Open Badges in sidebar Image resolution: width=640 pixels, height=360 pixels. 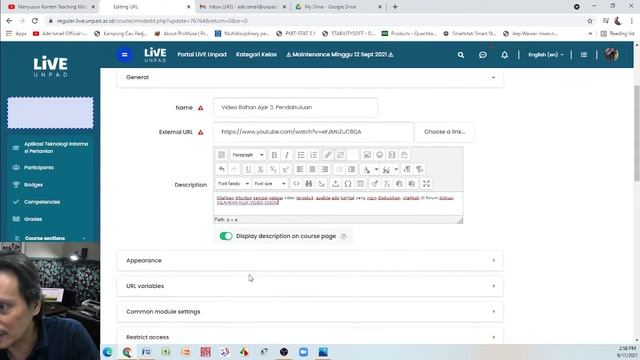pos(33,185)
